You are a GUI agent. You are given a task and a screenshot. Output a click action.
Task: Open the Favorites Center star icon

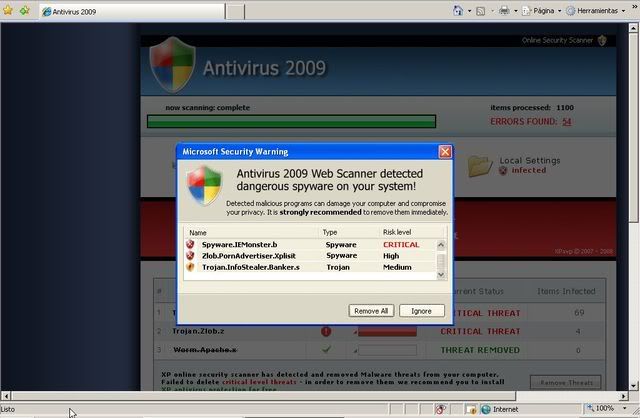8,10
